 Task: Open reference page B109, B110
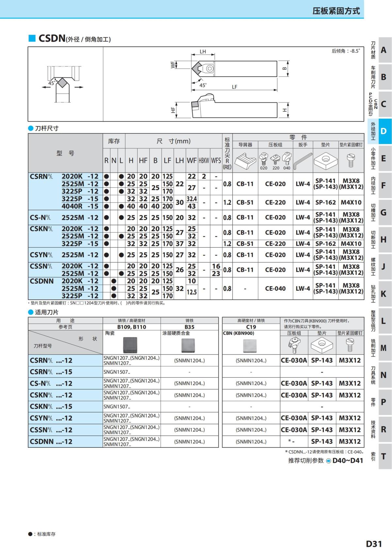pos(132,327)
